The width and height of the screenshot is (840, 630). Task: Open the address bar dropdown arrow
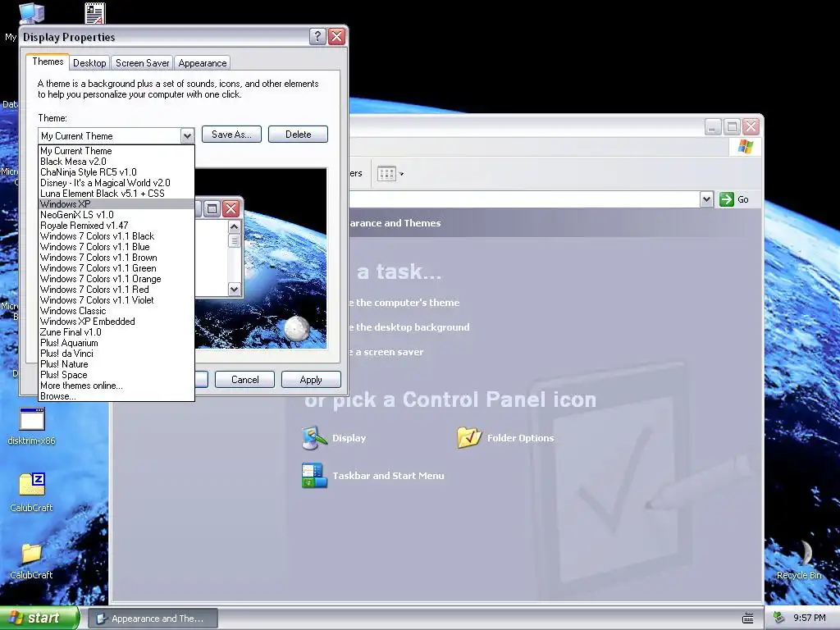click(706, 199)
